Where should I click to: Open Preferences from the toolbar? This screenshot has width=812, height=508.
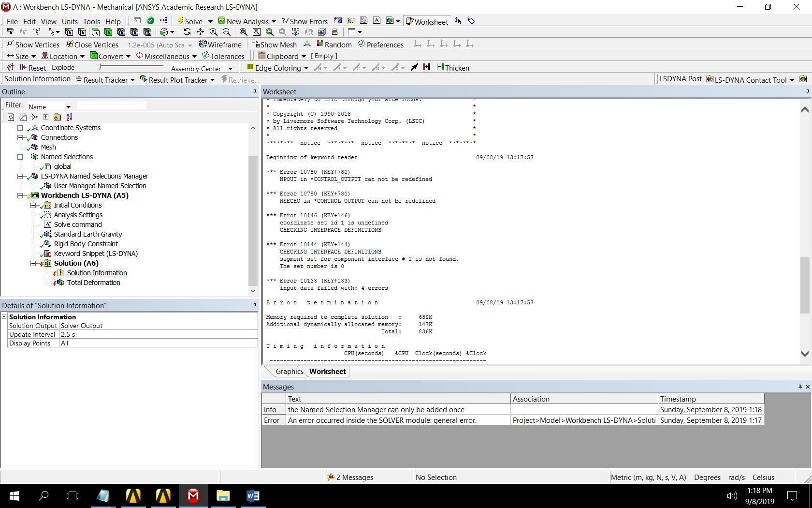coord(381,45)
